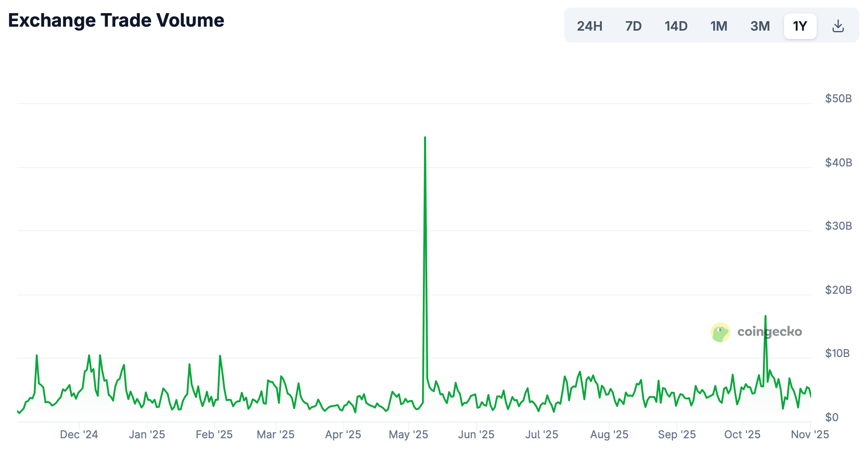Click the Exchange Trade Volume heading
The image size is (868, 453).
pos(116,20)
